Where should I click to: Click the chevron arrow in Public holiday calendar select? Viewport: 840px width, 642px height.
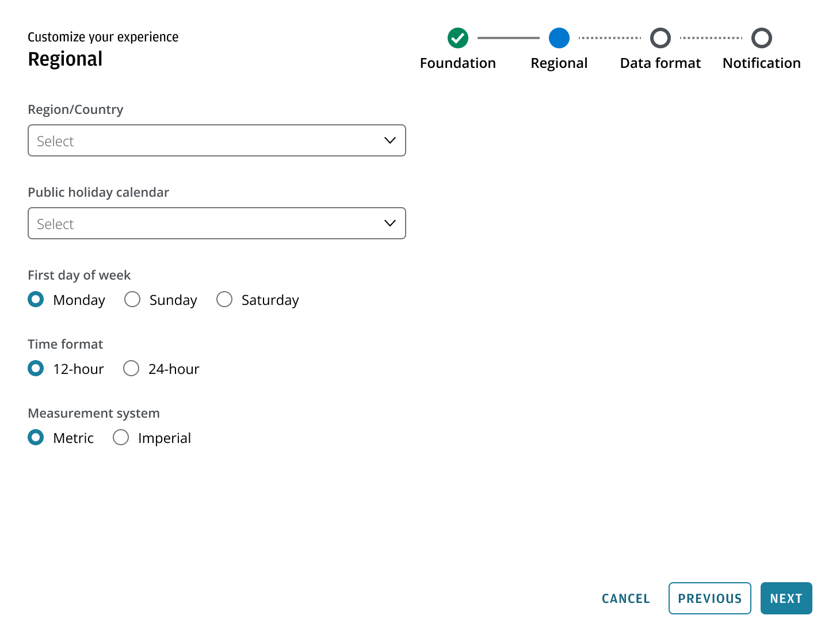pyautogui.click(x=390, y=223)
